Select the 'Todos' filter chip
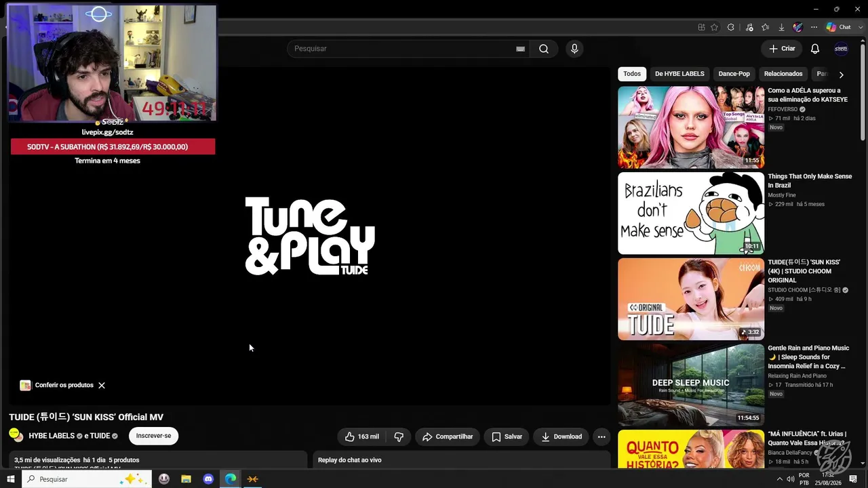The image size is (868, 488). pos(632,74)
